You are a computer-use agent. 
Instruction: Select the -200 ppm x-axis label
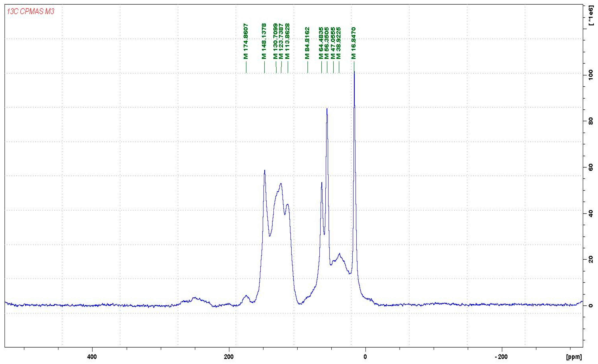[x=501, y=357]
